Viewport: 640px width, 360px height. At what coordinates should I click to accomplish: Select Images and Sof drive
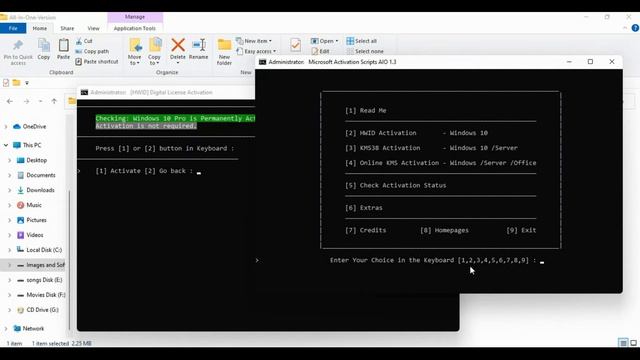pos(45,265)
